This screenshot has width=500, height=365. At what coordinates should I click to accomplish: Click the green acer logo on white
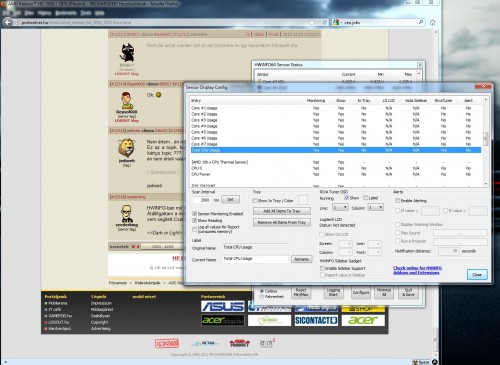(x=363, y=321)
